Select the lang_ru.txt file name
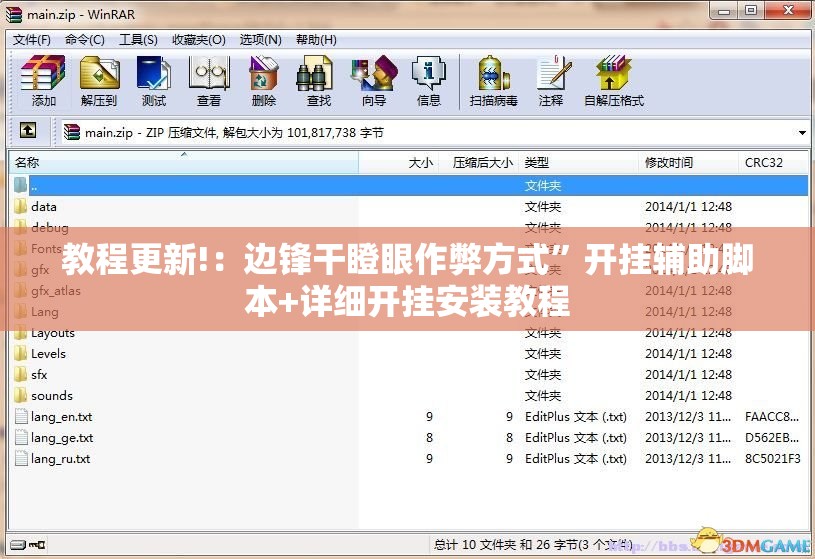 pyautogui.click(x=60, y=459)
